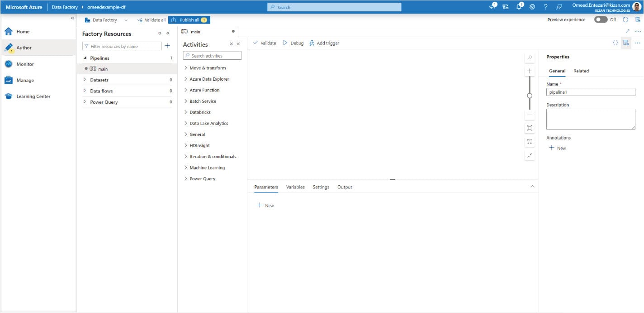Switch to the Related properties tab
644x313 pixels.
581,71
